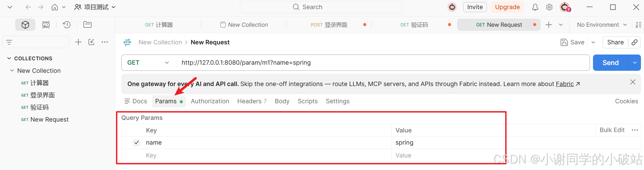The height and width of the screenshot is (170, 644).
Task: Toggle the right-side panel layout icon
Action: [638, 25]
